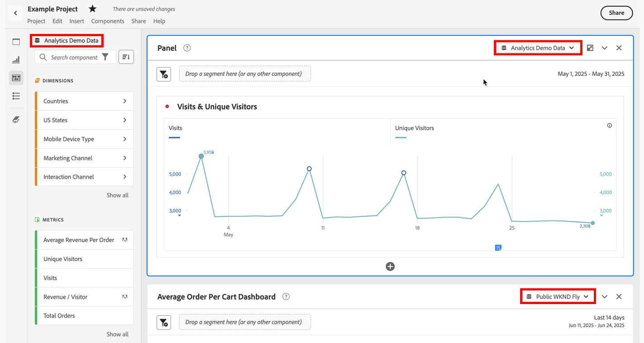Viewport: 644px width, 343px height.
Task: Open the Analytics Demo Data panel dropdown
Action: [x=538, y=48]
